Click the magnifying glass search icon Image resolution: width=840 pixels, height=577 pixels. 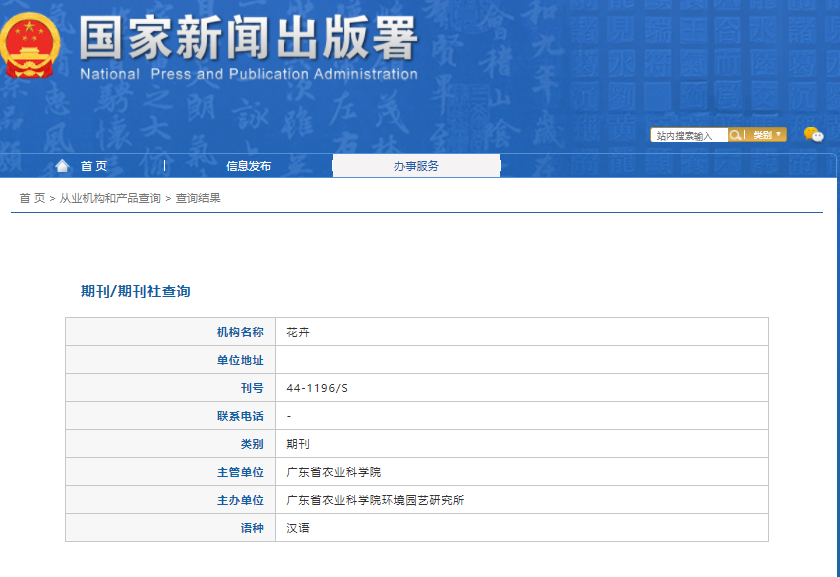pyautogui.click(x=735, y=135)
